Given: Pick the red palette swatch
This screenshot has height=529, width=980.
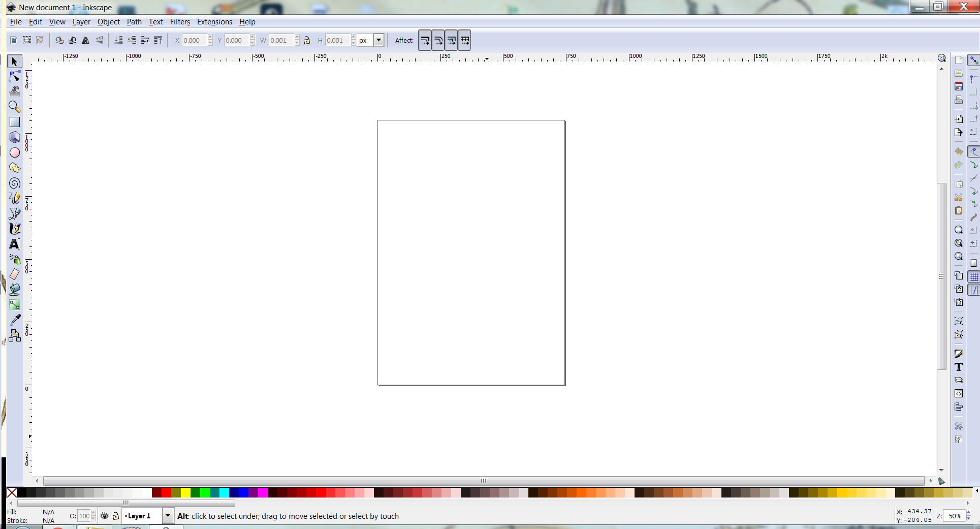Looking at the screenshot, I should [x=166, y=492].
